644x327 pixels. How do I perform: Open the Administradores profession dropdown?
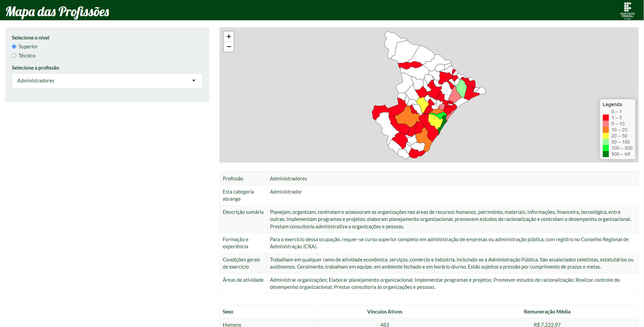tap(107, 81)
